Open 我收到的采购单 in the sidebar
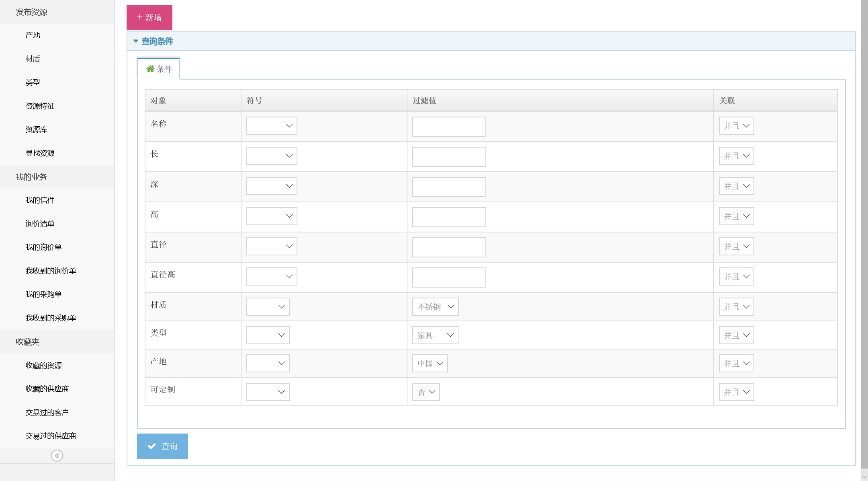 (57, 318)
